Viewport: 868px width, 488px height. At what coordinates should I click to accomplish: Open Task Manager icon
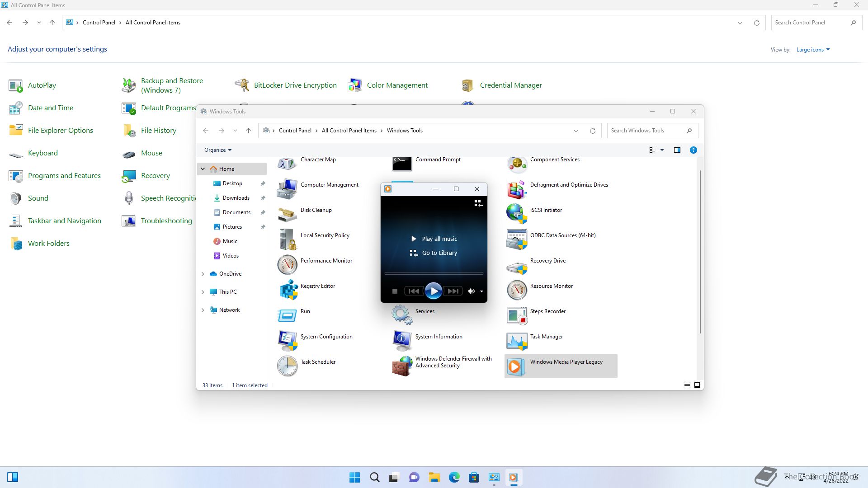tap(517, 341)
